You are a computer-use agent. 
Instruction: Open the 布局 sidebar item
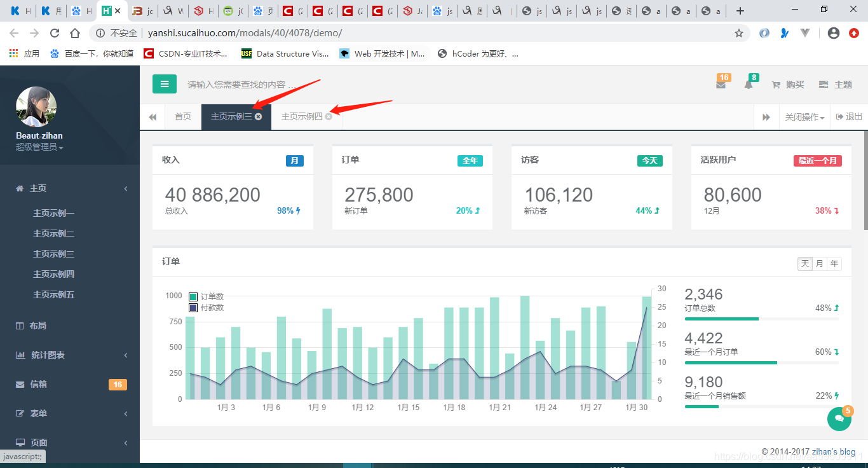pyautogui.click(x=70, y=326)
